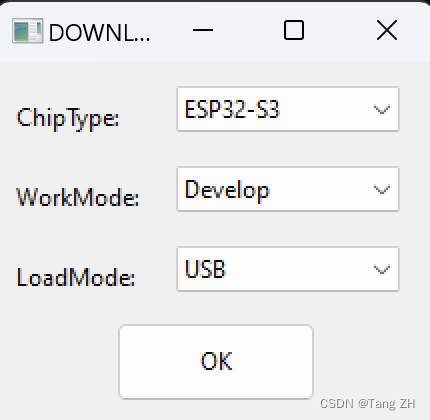Select the USB value in LoadMode box

(x=205, y=269)
